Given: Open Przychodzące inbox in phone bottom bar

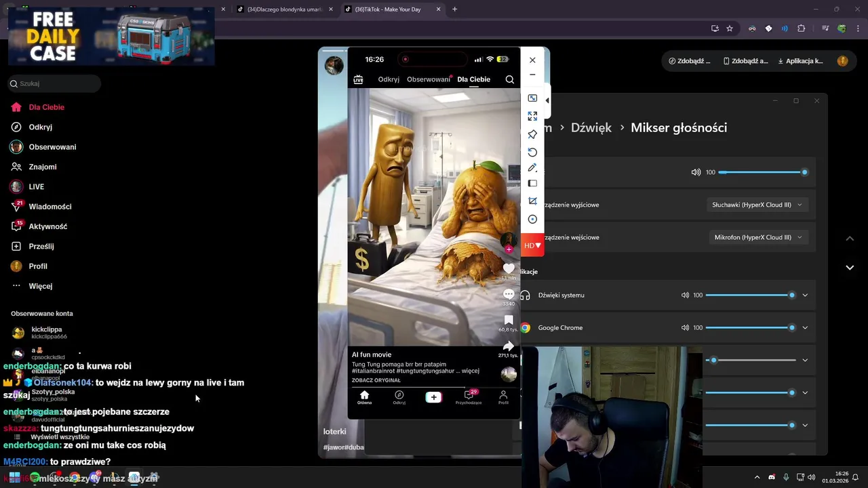Looking at the screenshot, I should click(x=469, y=397).
